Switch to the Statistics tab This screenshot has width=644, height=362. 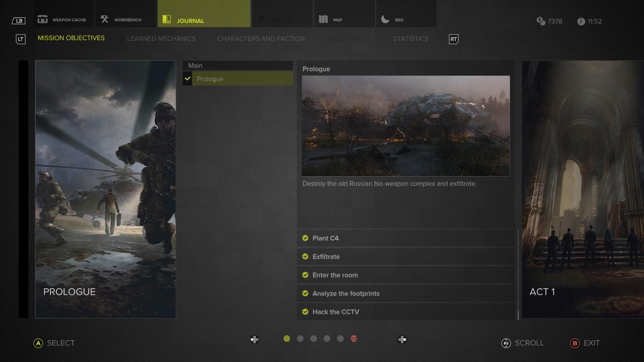[x=411, y=39]
